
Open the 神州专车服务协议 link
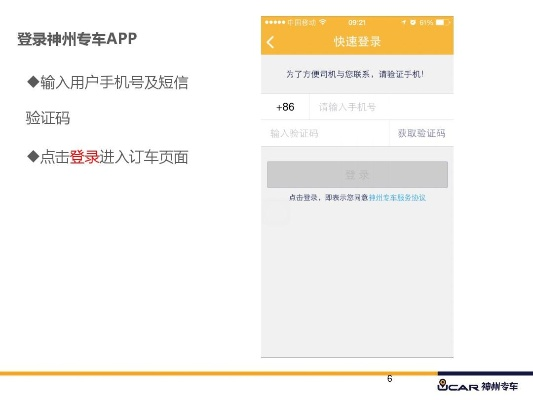(x=397, y=197)
